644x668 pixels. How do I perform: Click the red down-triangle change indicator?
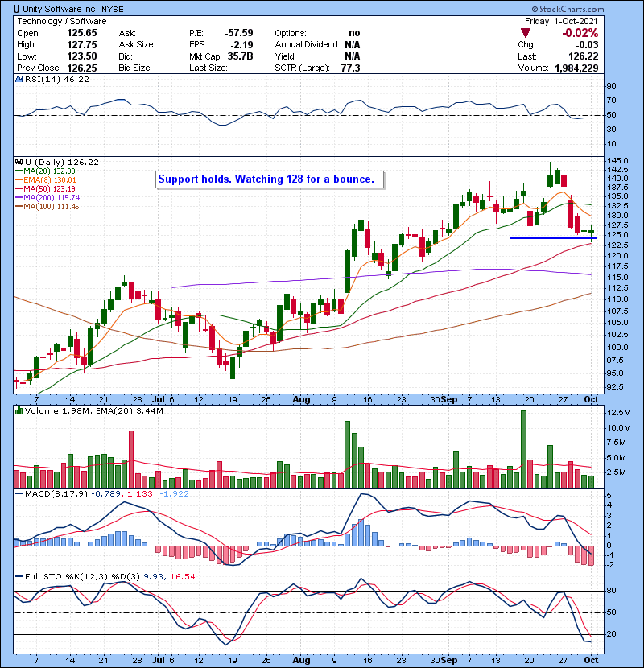(x=526, y=33)
